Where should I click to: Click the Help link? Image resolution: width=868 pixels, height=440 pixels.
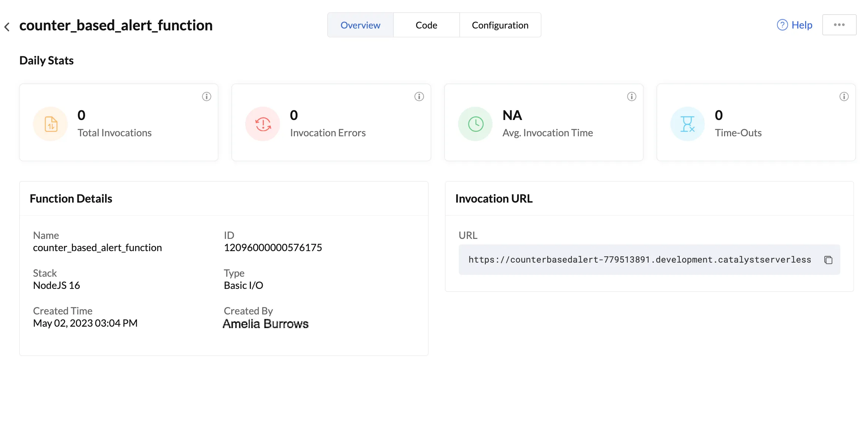(802, 25)
